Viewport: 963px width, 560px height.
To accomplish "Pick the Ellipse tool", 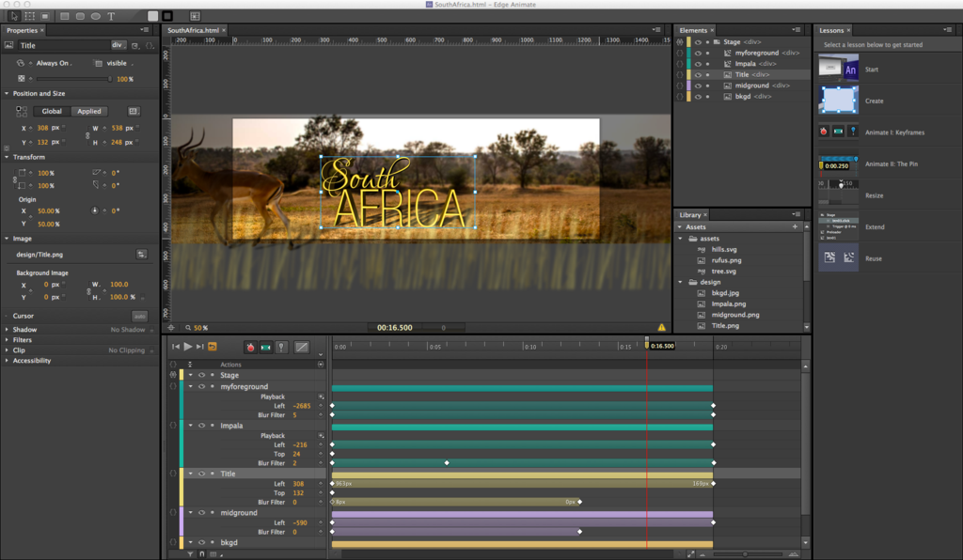I will point(96,16).
